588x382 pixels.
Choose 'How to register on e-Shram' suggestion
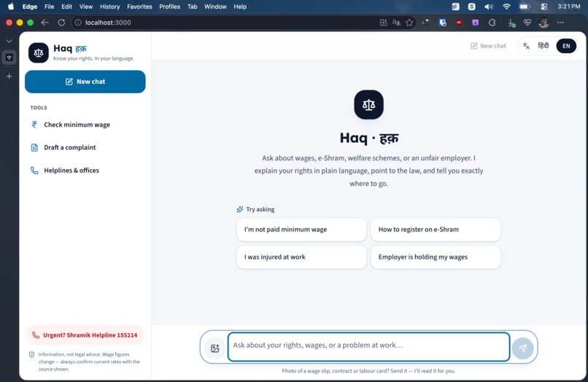tap(436, 230)
